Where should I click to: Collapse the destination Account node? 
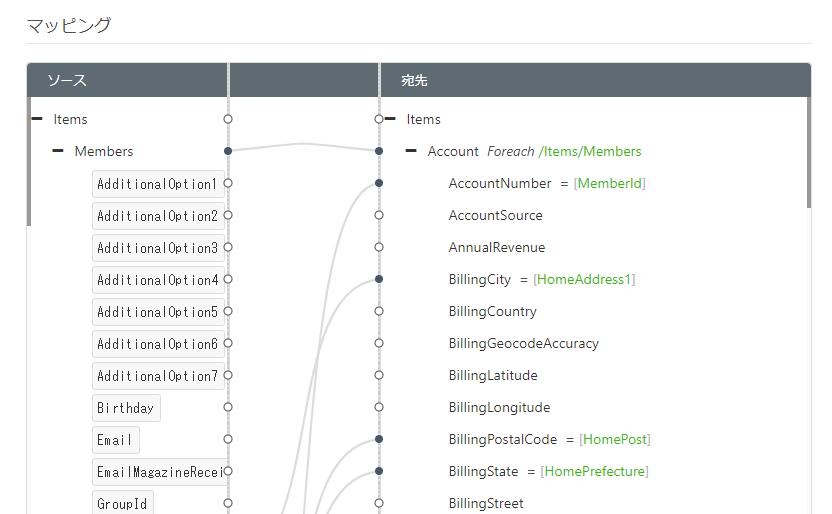point(411,151)
